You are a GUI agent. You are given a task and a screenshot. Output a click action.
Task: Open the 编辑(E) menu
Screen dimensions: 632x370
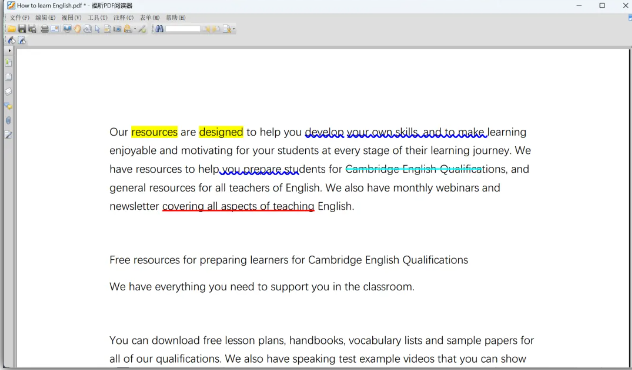coord(45,18)
